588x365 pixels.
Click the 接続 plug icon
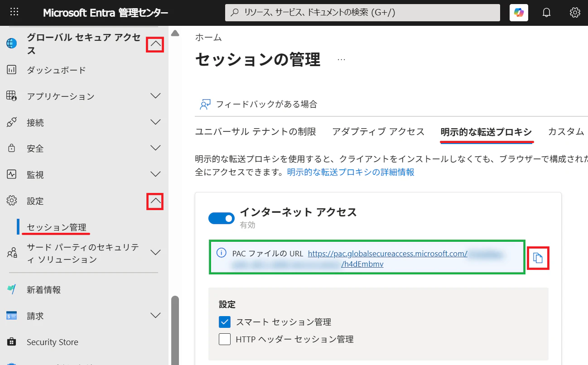tap(11, 122)
